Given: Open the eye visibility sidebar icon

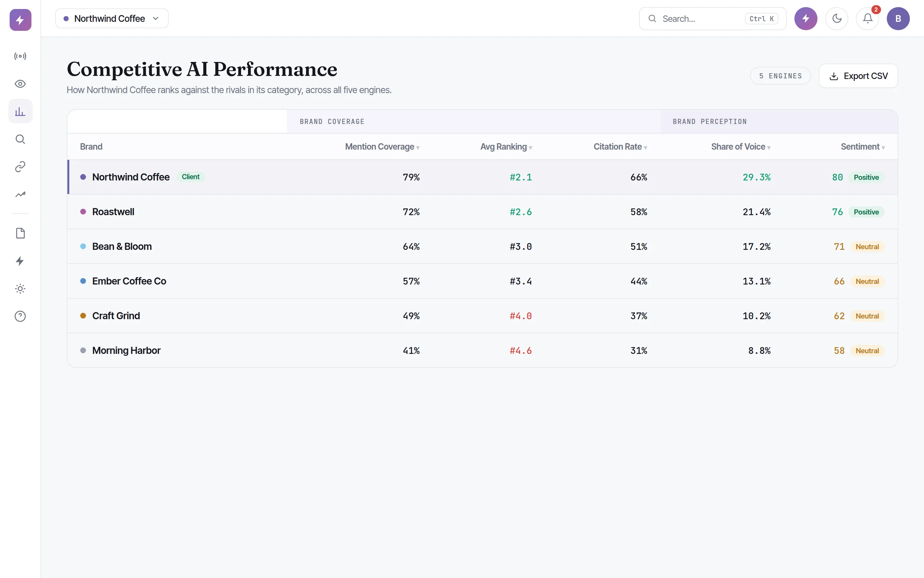Looking at the screenshot, I should coord(20,84).
